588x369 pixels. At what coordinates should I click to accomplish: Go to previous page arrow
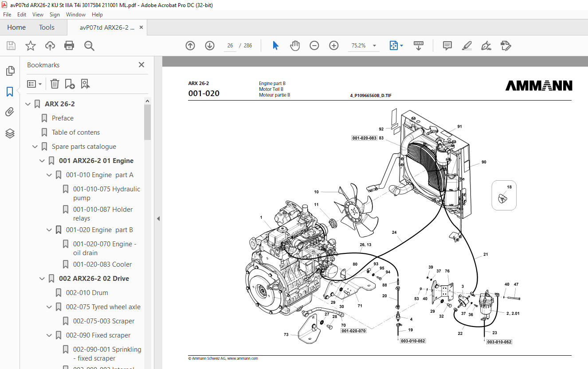(x=190, y=46)
